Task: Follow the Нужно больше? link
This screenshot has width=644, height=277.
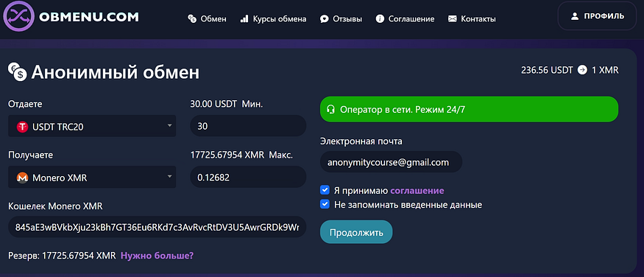Action: [x=157, y=256]
